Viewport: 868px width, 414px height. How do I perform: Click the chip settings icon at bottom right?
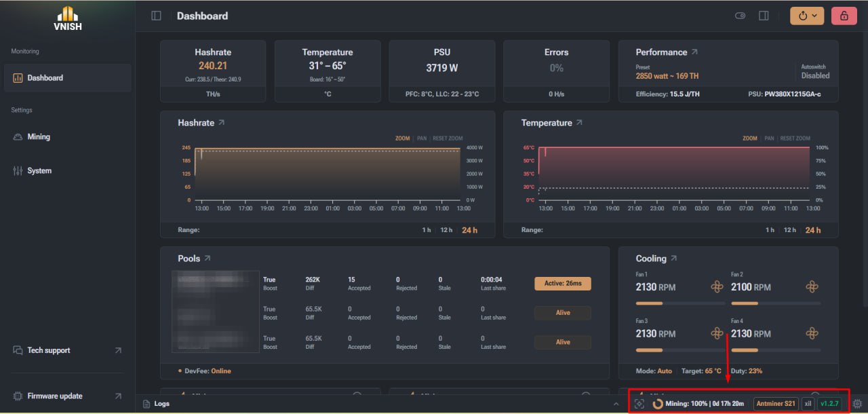[857, 404]
